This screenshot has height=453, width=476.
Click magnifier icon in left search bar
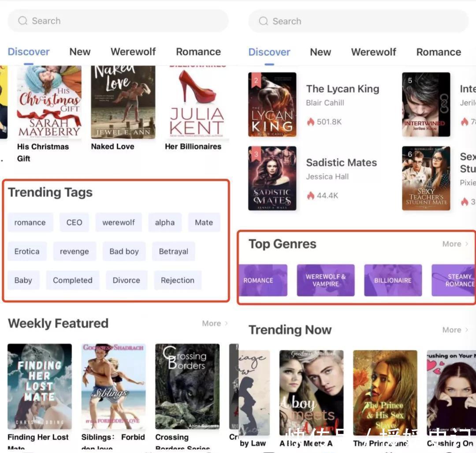(22, 21)
